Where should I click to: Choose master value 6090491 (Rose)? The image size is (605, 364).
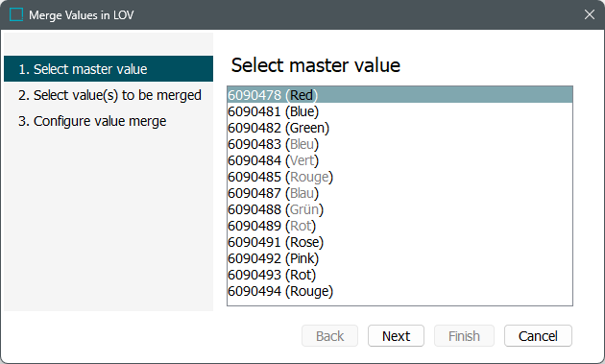[x=399, y=242]
